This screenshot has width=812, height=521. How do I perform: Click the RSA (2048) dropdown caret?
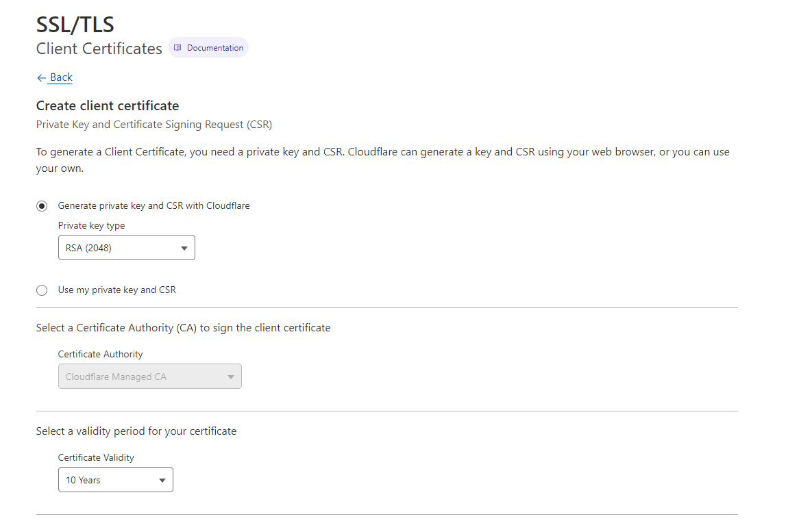pyautogui.click(x=184, y=249)
